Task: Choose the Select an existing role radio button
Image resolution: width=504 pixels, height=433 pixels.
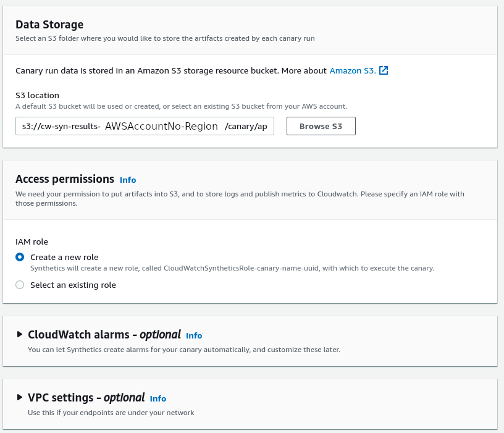Action: point(20,285)
